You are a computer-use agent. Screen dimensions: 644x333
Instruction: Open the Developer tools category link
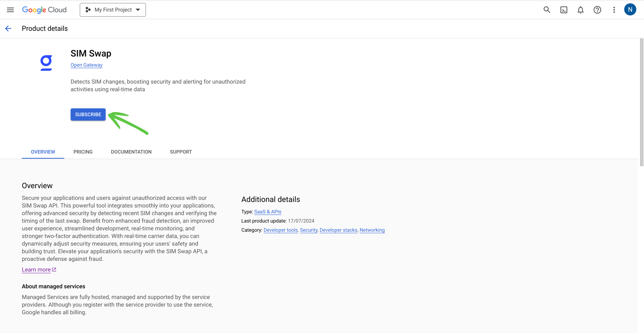(281, 230)
